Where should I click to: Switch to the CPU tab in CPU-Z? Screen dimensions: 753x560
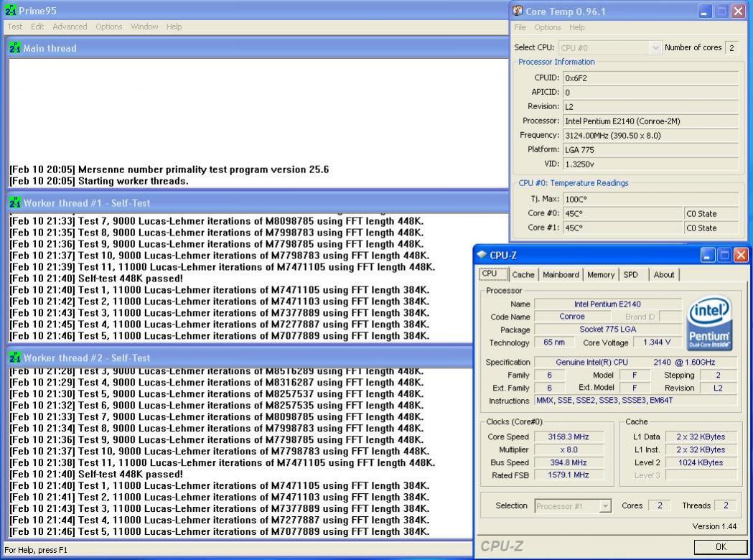click(x=493, y=274)
